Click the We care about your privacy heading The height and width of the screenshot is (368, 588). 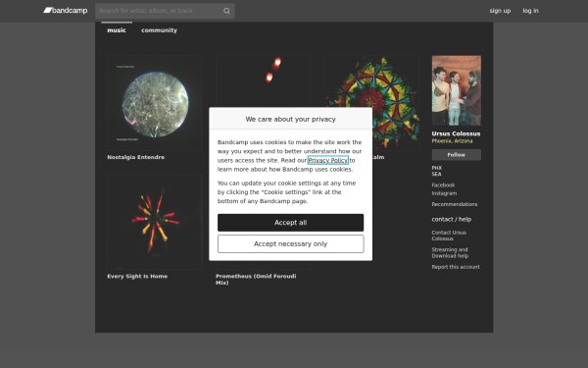pos(291,119)
